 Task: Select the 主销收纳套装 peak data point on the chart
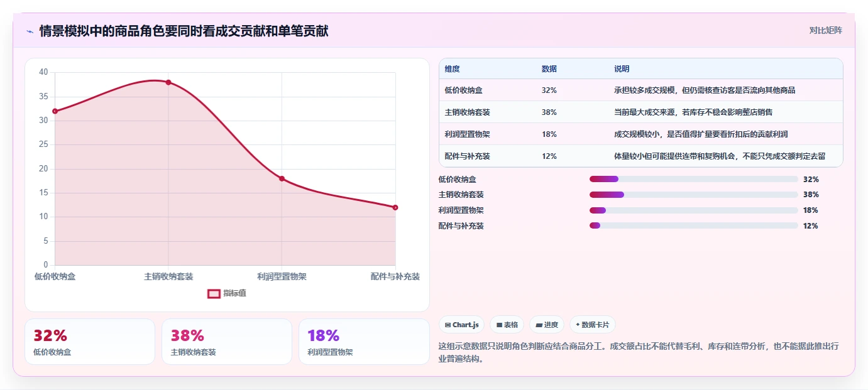168,82
